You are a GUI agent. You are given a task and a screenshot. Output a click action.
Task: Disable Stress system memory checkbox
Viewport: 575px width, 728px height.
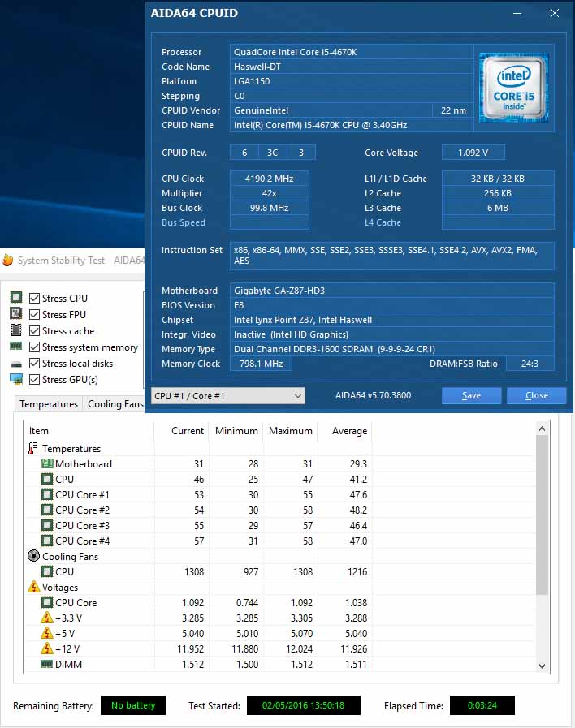[x=34, y=347]
